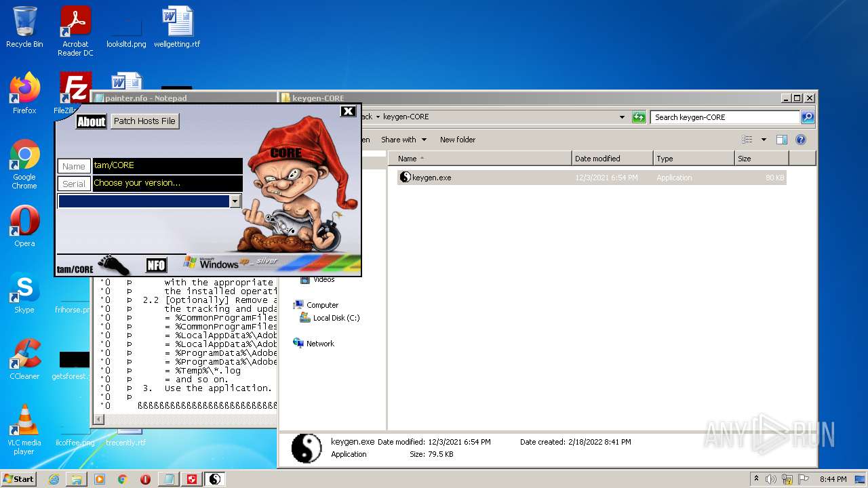Click the keygen-CORE breadcrumb in the address bar
This screenshot has height=488, width=868.
coord(406,117)
